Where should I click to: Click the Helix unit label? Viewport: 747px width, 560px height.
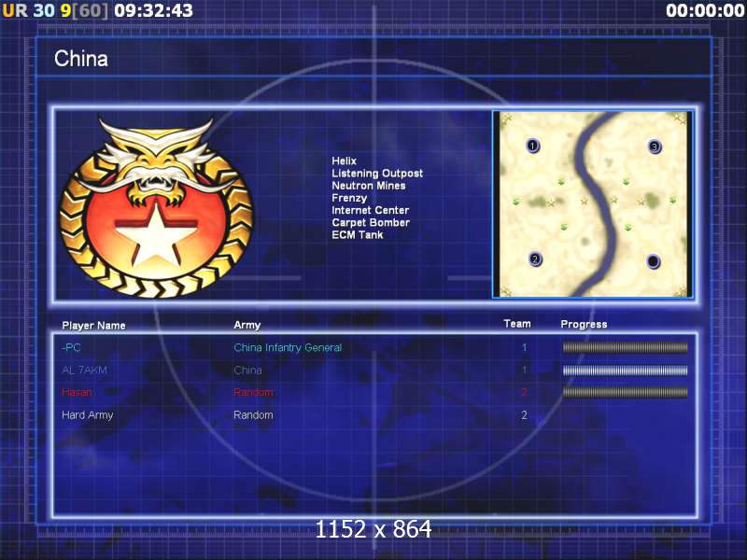344,161
